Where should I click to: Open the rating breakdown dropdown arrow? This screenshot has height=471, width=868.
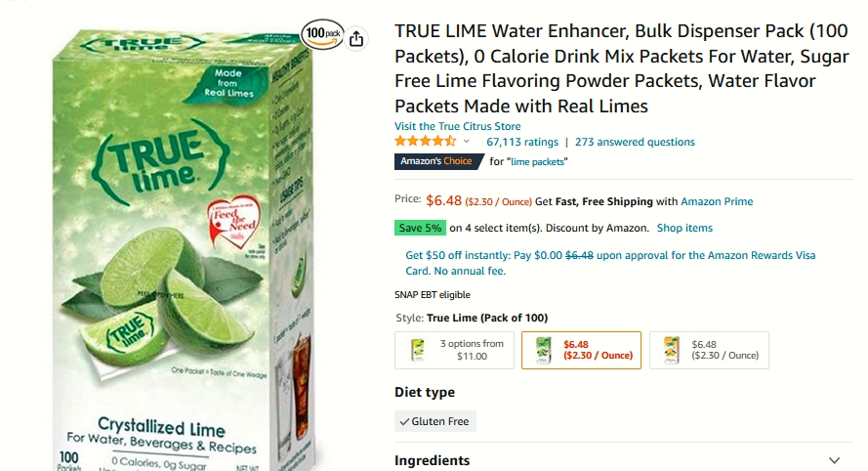point(467,142)
